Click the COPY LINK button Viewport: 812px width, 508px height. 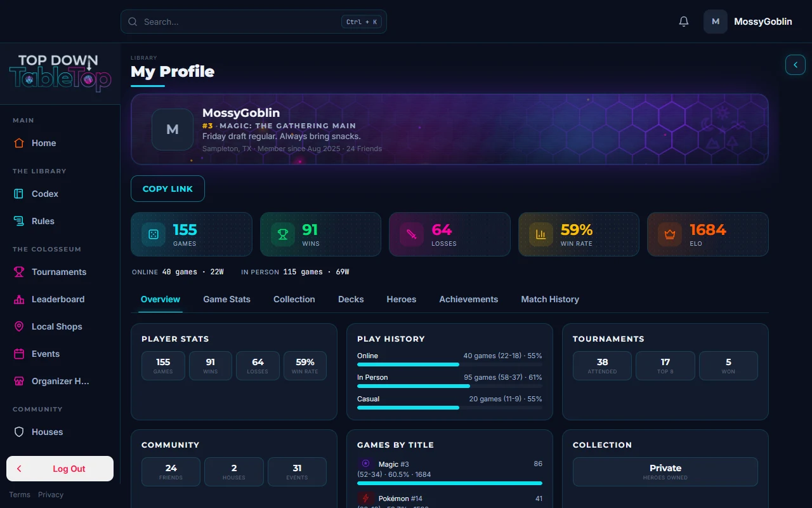[x=167, y=189]
